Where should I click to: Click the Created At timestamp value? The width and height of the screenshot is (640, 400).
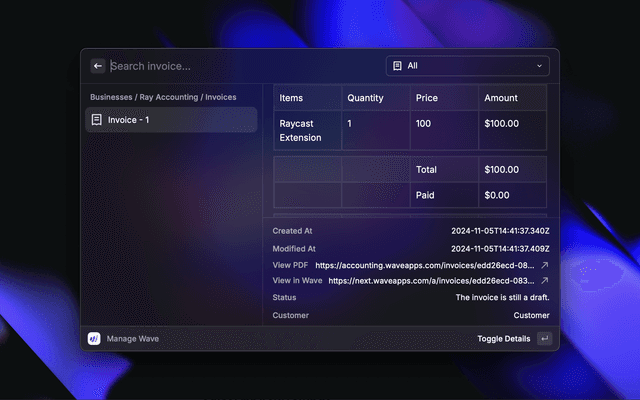[x=500, y=231]
